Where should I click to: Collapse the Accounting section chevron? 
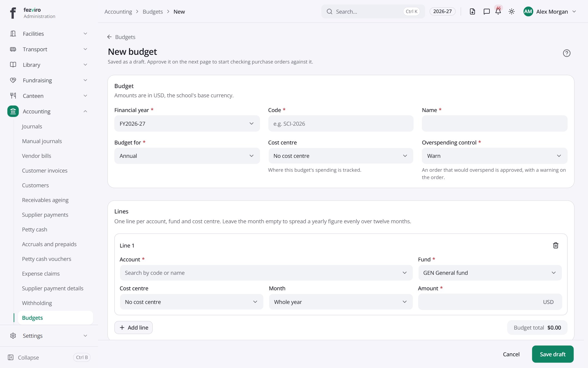[85, 111]
